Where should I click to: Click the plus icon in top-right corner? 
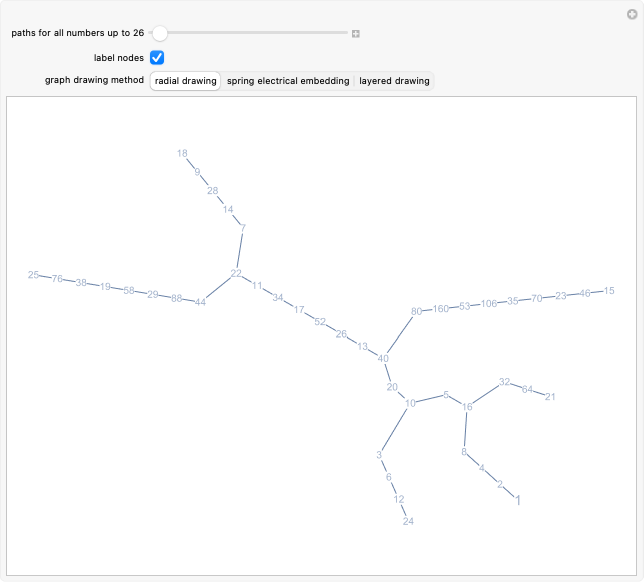631,11
